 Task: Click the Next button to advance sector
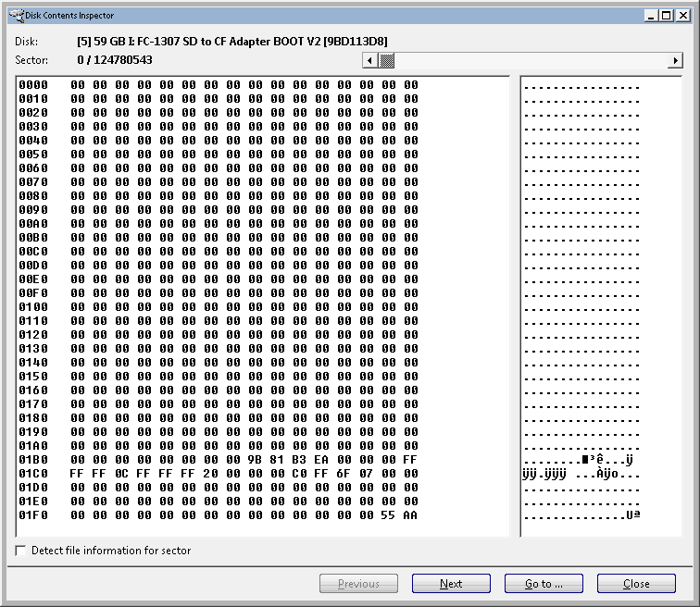(x=451, y=584)
